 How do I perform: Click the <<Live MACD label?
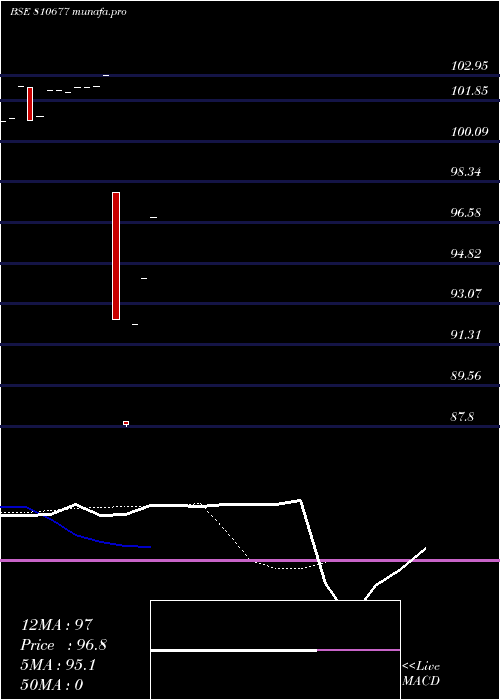click(421, 674)
